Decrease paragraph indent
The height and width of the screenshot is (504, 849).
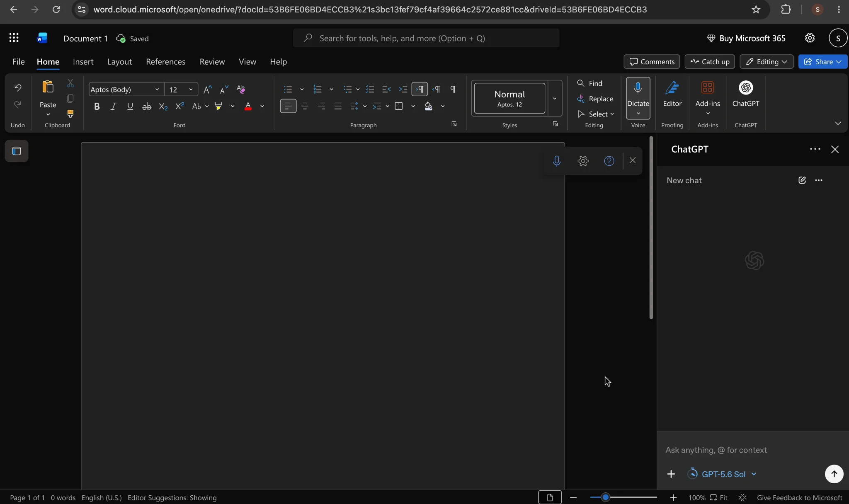386,89
